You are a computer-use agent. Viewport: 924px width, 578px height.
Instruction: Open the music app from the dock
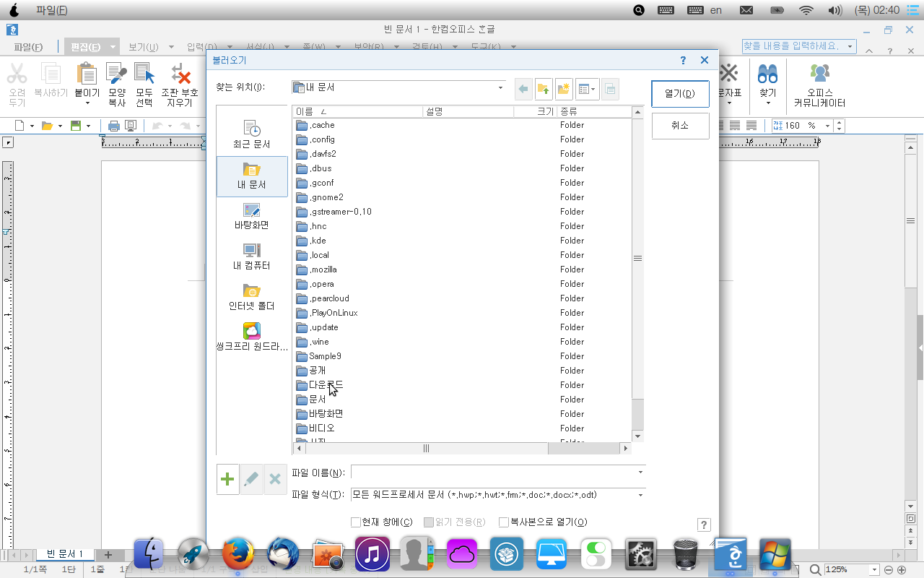click(x=372, y=554)
